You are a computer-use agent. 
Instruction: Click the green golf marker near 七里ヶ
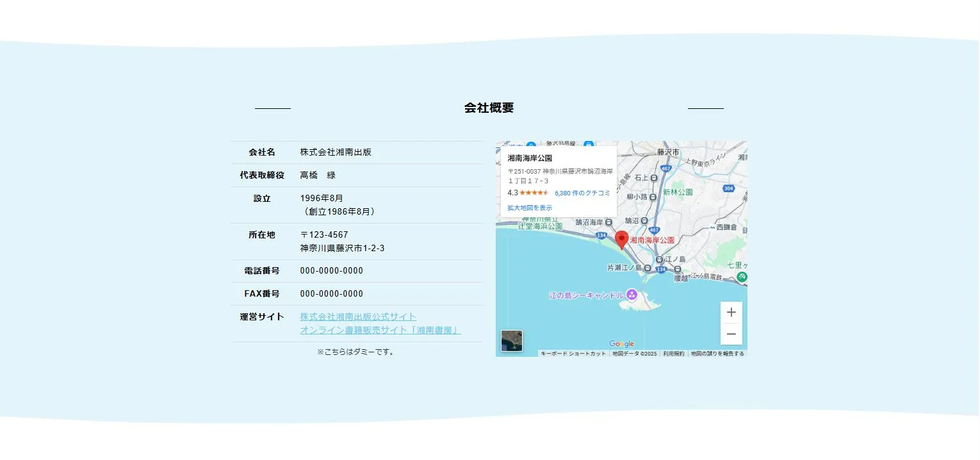(x=742, y=277)
